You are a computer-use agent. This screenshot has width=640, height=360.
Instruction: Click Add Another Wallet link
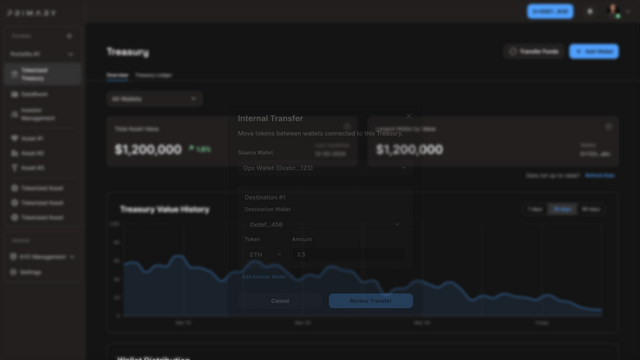tap(264, 277)
